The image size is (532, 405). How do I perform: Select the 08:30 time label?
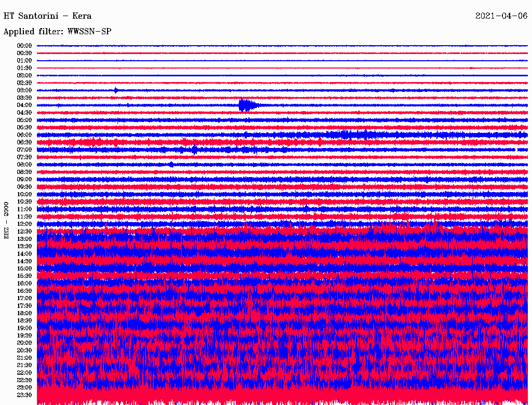coord(24,172)
